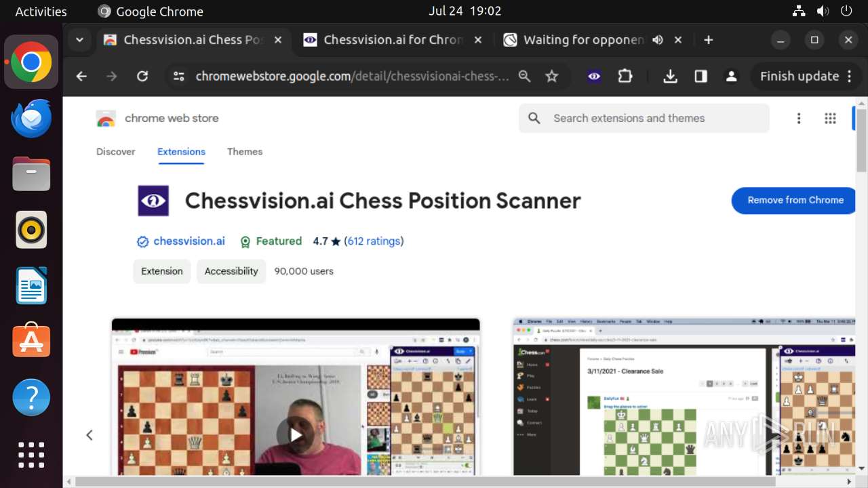Screen dimensions: 868x488
Task: Click the Featured badge
Action: 271,241
